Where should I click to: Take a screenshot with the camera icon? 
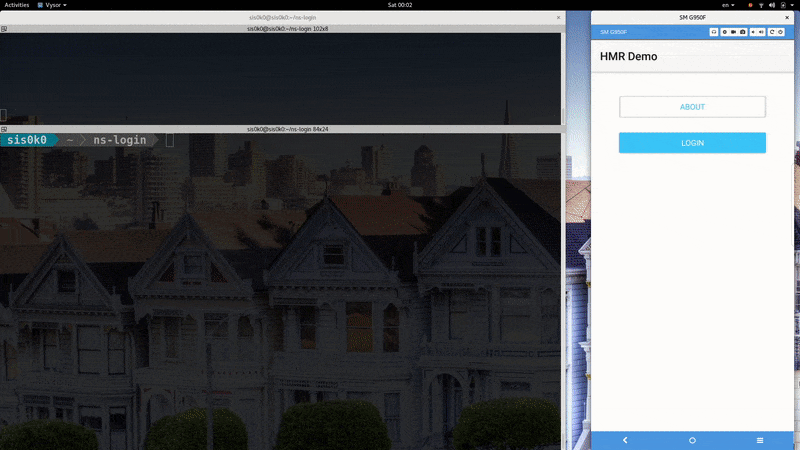pos(743,32)
